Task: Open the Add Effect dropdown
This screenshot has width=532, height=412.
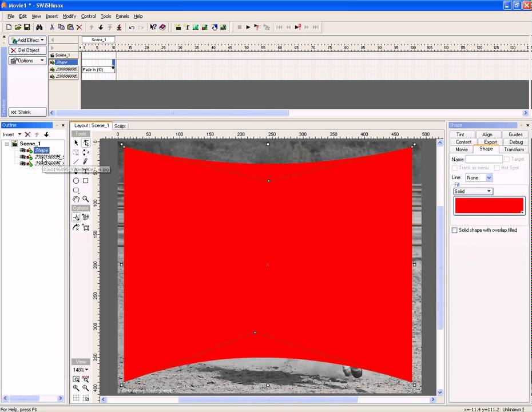Action: 27,40
